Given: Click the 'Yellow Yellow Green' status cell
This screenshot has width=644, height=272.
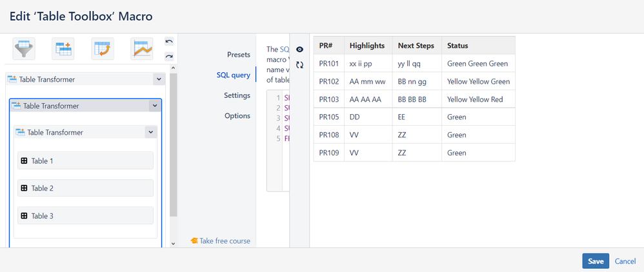Looking at the screenshot, I should tap(478, 81).
